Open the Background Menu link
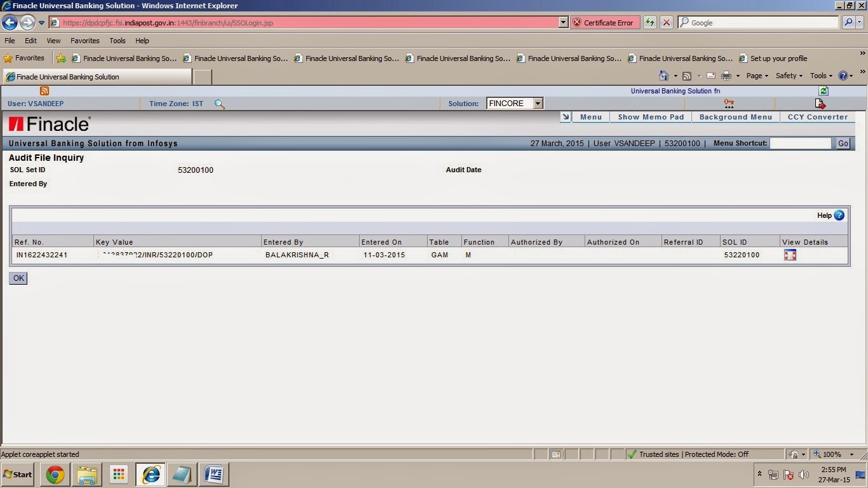The height and width of the screenshot is (488, 868). click(x=735, y=117)
